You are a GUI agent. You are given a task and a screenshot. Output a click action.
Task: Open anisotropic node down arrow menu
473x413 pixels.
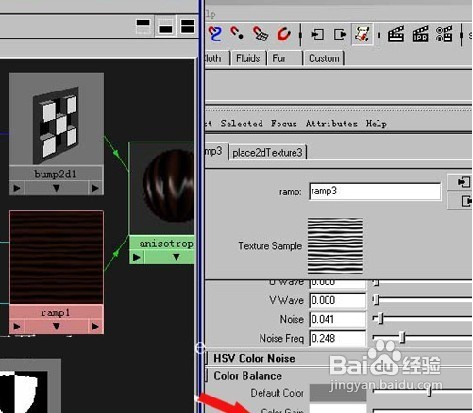(176, 257)
